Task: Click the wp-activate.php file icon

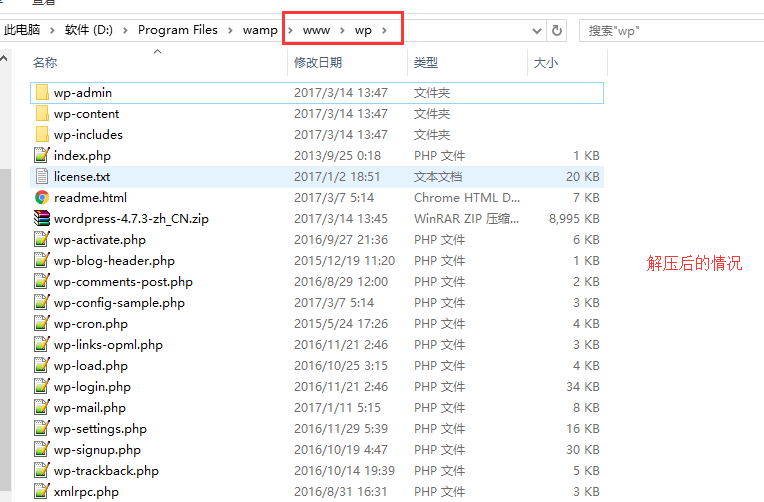Action: click(x=42, y=239)
